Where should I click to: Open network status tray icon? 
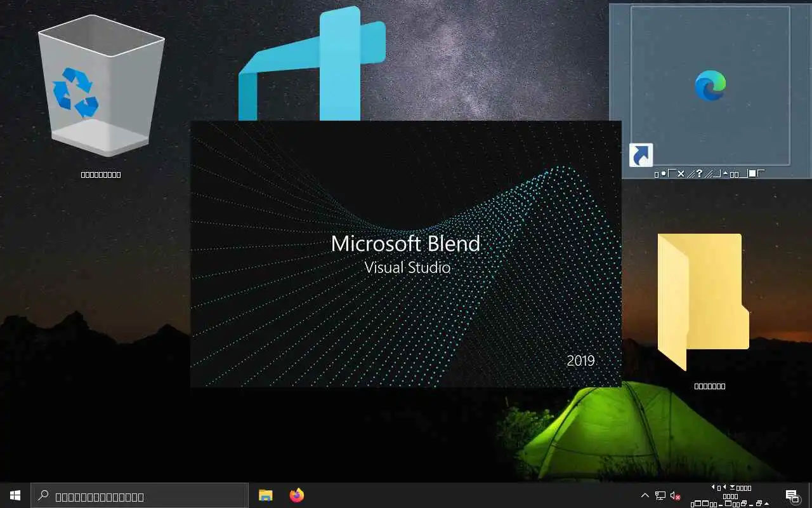pos(660,495)
